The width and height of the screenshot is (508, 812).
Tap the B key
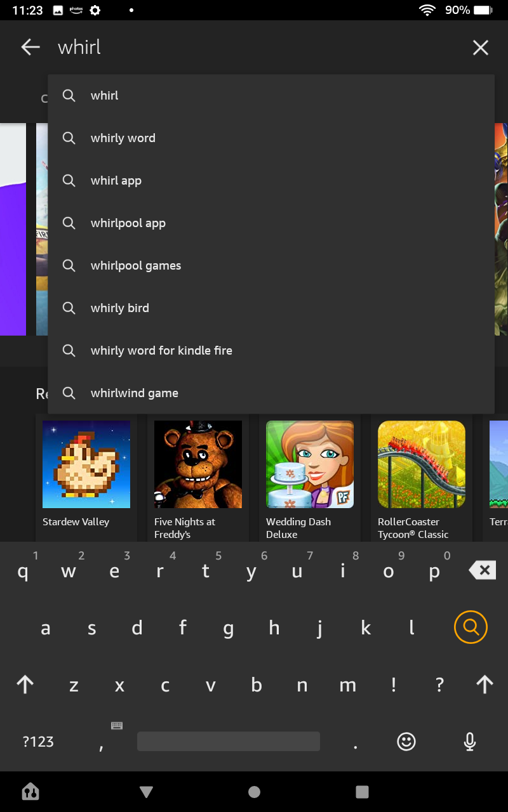[x=257, y=684]
